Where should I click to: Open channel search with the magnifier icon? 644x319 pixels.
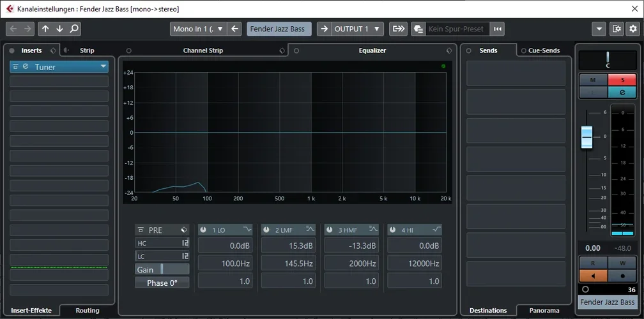(74, 29)
